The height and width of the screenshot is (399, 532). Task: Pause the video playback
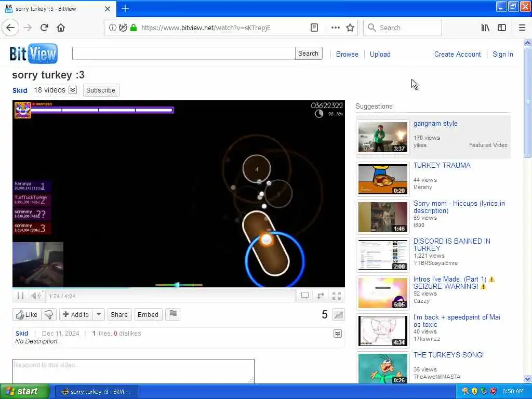20,296
